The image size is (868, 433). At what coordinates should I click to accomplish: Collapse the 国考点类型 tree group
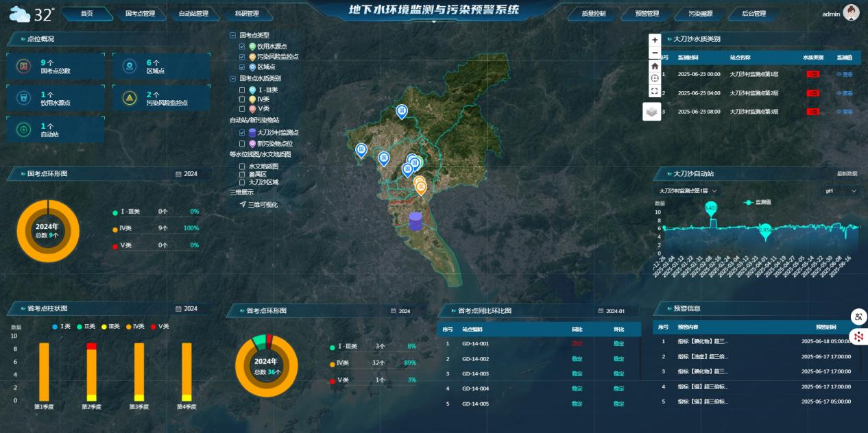[x=233, y=35]
